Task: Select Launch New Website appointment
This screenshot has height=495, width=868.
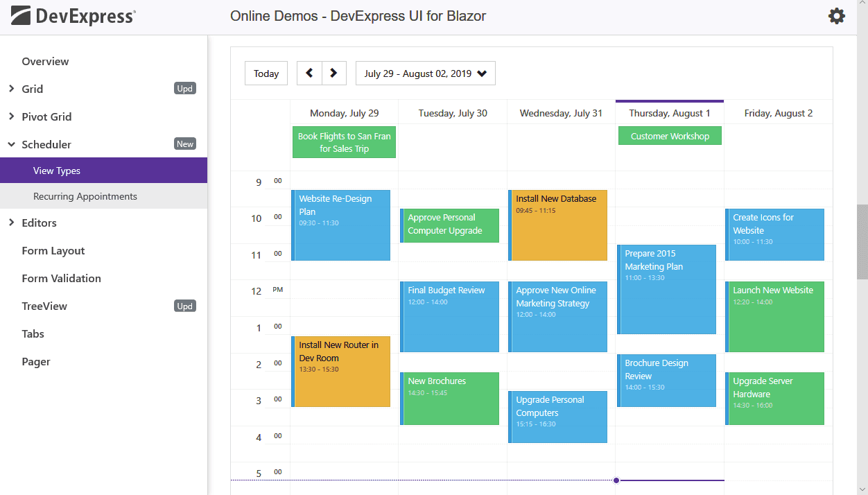Action: point(774,316)
